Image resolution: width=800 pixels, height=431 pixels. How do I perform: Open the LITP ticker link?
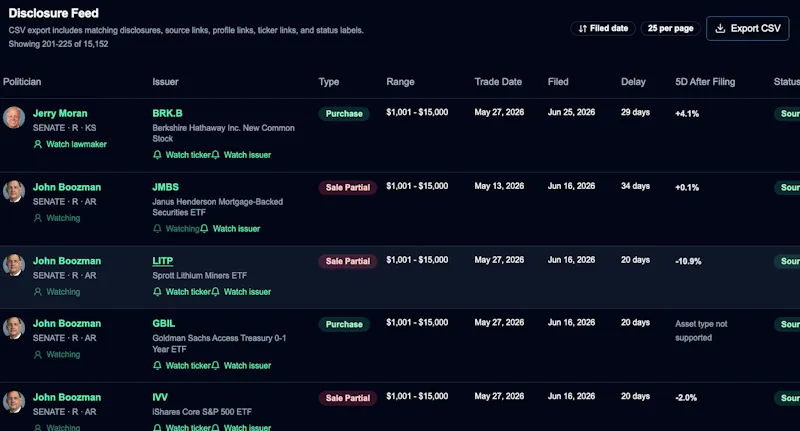coord(163,261)
